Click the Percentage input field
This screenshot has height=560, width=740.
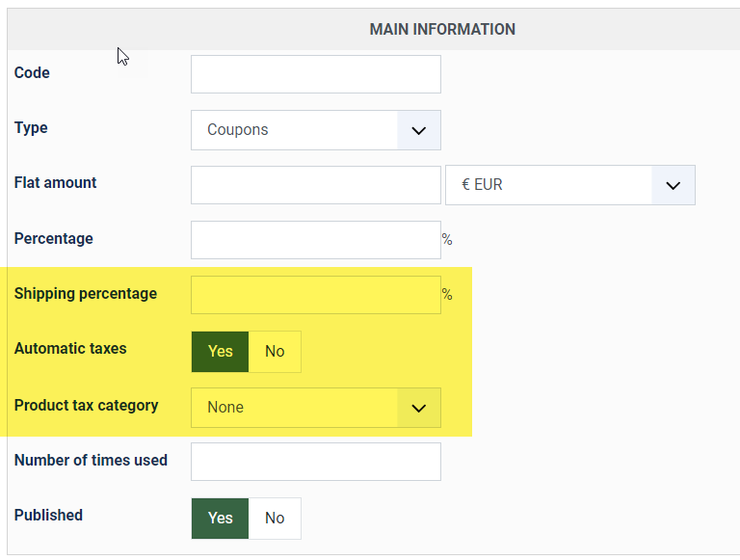(x=315, y=240)
